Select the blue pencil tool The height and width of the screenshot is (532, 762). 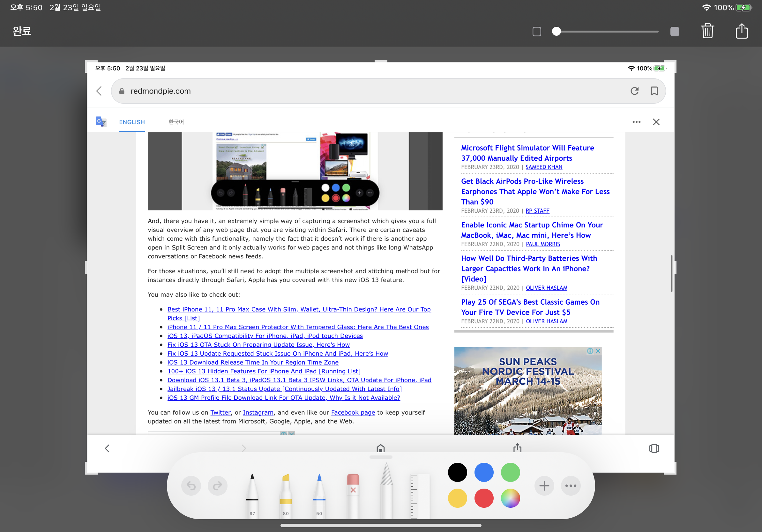(319, 494)
